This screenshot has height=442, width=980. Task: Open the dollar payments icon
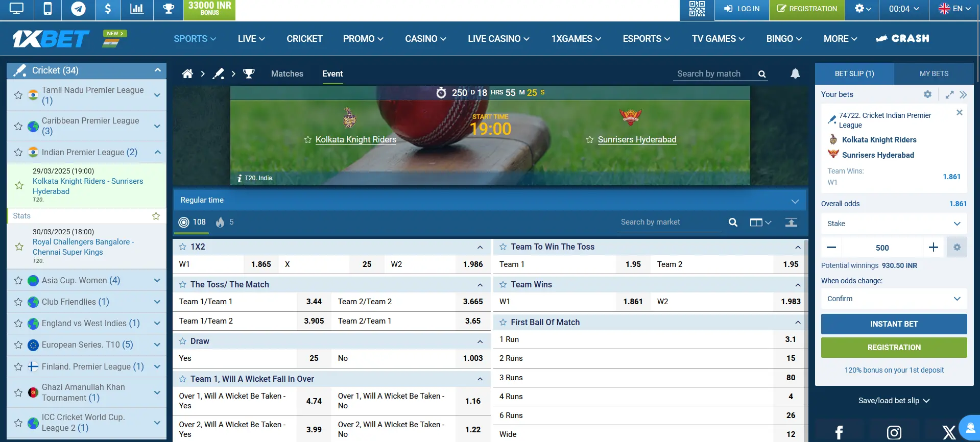pyautogui.click(x=108, y=9)
